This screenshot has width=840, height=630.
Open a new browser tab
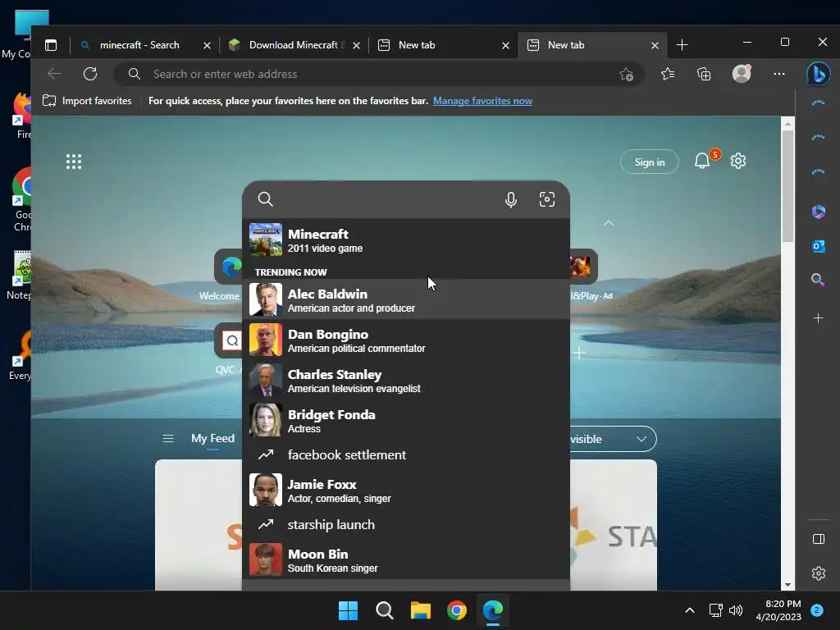682,45
